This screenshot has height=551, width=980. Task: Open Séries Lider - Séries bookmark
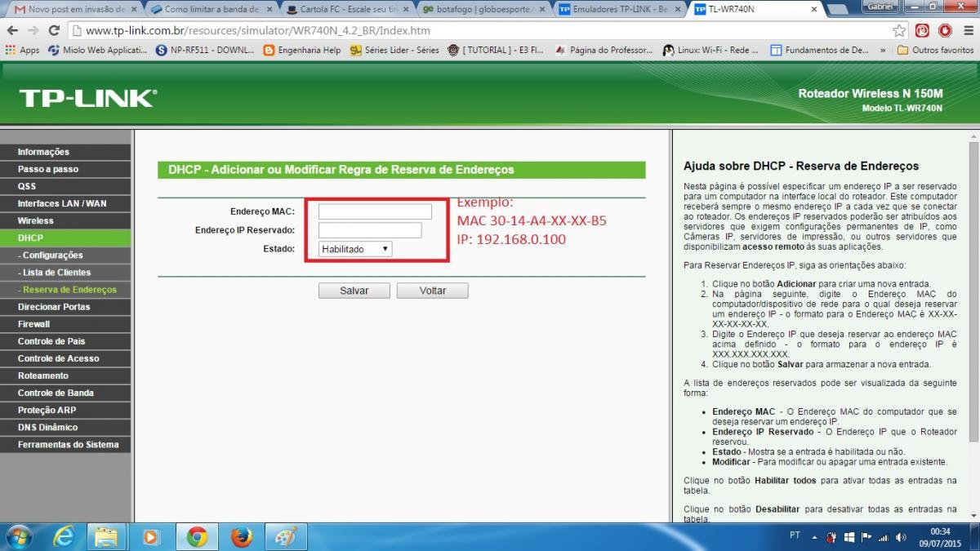[395, 50]
